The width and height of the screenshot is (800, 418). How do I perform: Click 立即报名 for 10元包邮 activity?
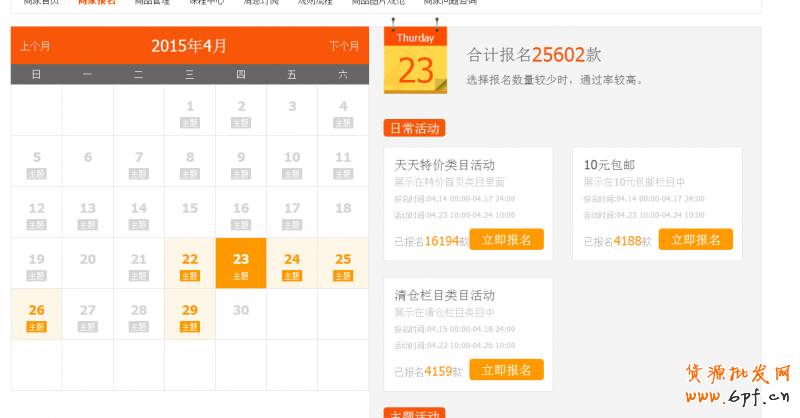(x=695, y=240)
